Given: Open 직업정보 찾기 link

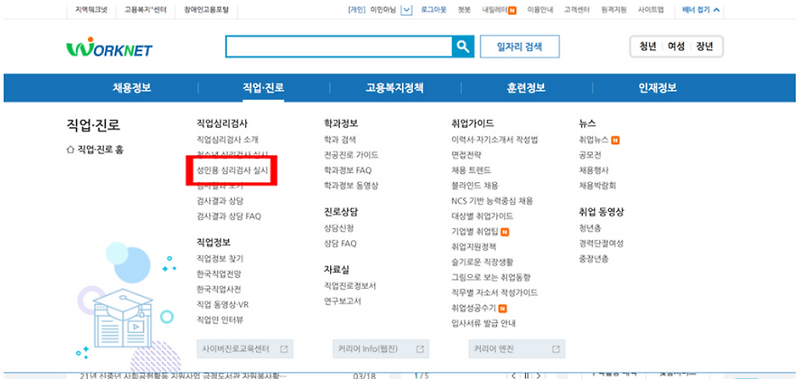Looking at the screenshot, I should coord(220,259).
